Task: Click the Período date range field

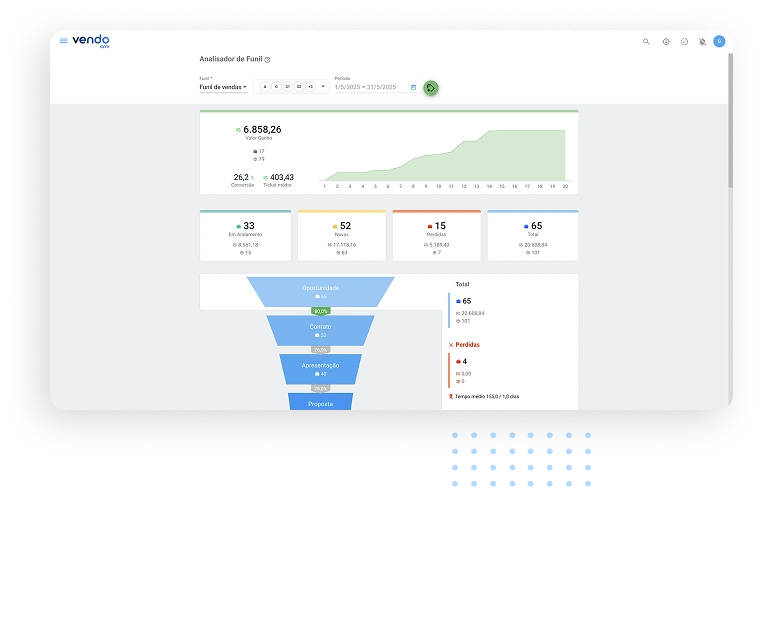Action: [366, 87]
